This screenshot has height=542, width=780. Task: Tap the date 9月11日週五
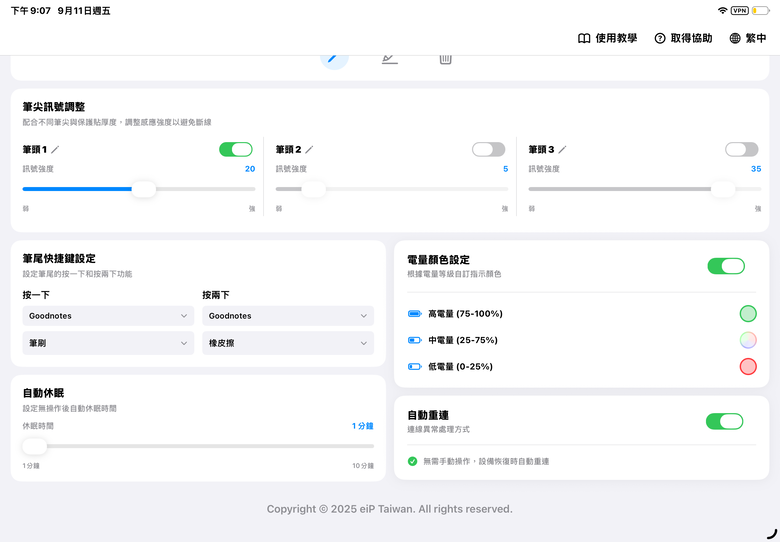(x=84, y=11)
